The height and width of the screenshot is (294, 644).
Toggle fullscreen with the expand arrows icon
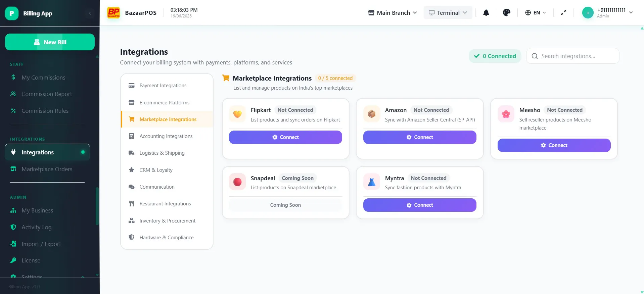[x=563, y=13]
